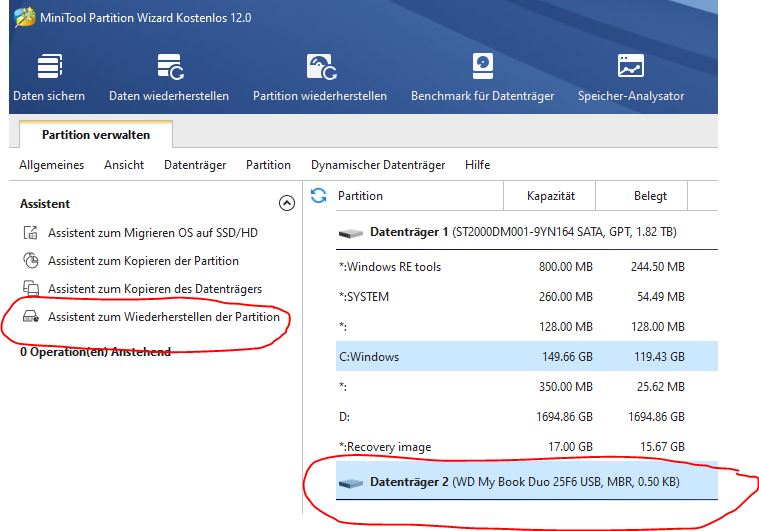The width and height of the screenshot is (759, 531).
Task: Open the Hilfe menu
Action: click(x=477, y=165)
